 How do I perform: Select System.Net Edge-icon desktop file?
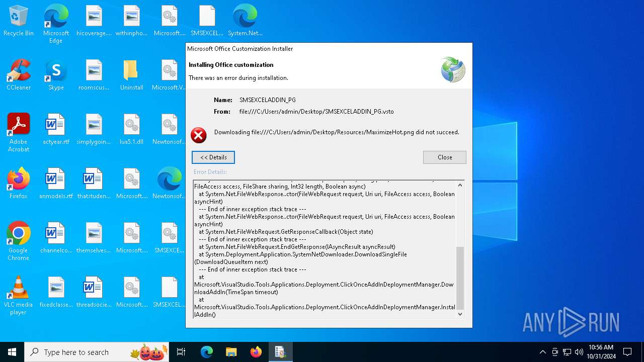(245, 21)
